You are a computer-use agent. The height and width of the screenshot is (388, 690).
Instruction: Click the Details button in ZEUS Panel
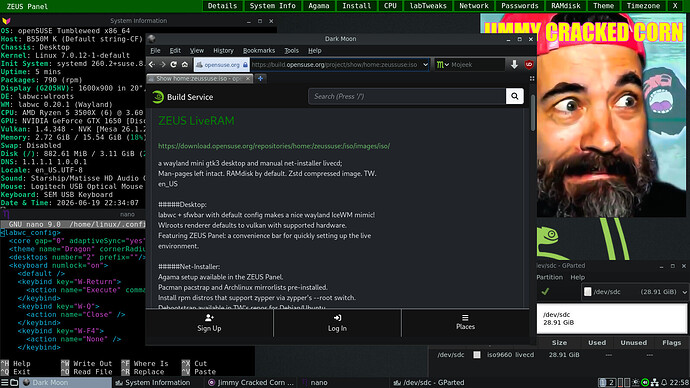click(x=222, y=6)
